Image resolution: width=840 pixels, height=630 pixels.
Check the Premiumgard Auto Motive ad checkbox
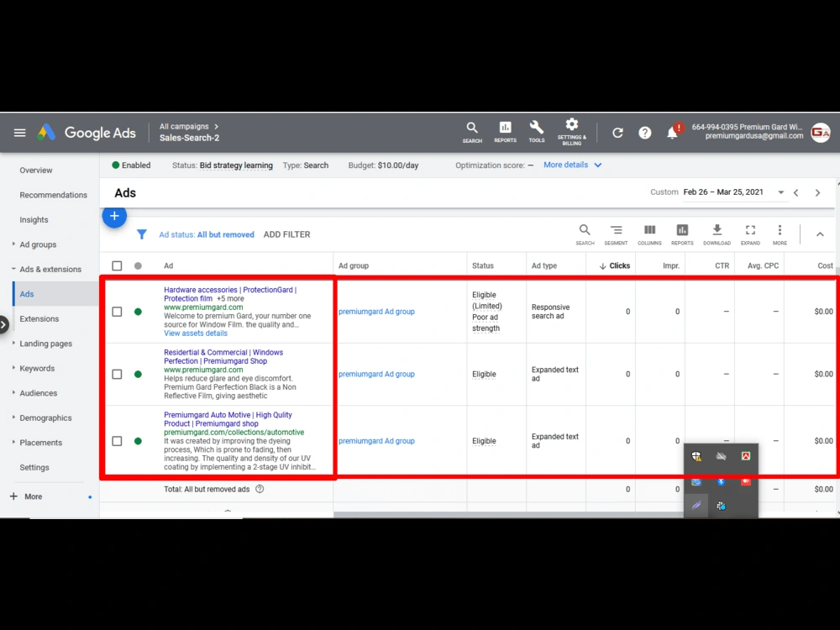point(117,442)
